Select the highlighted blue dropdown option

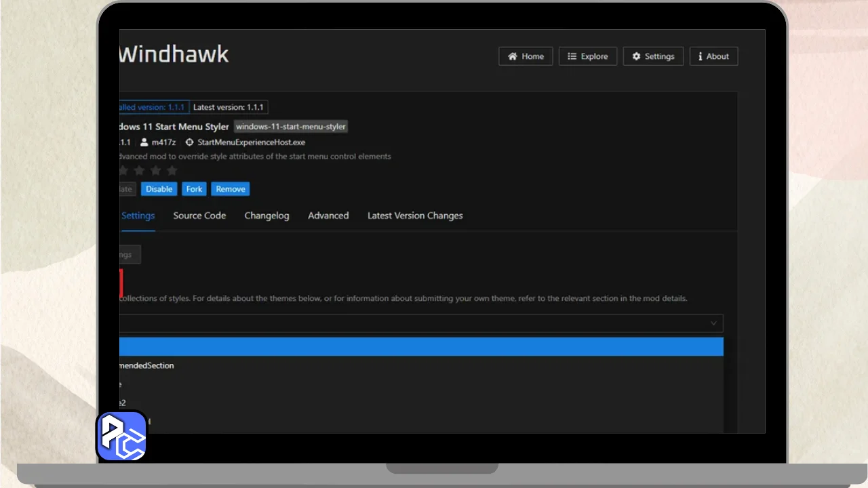point(420,347)
